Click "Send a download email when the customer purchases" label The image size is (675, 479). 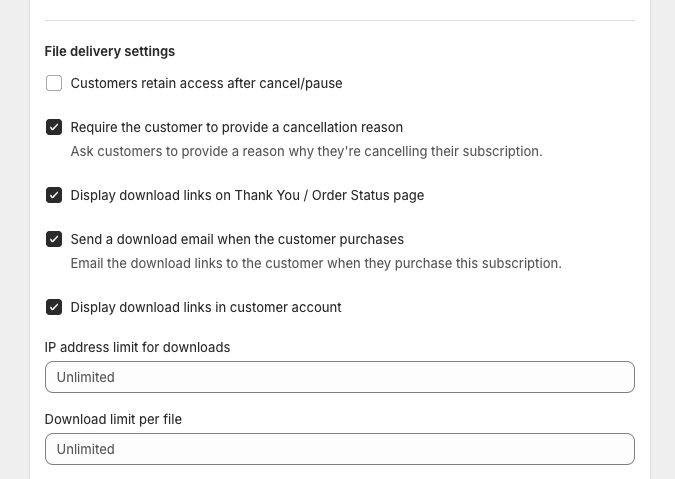click(x=237, y=240)
